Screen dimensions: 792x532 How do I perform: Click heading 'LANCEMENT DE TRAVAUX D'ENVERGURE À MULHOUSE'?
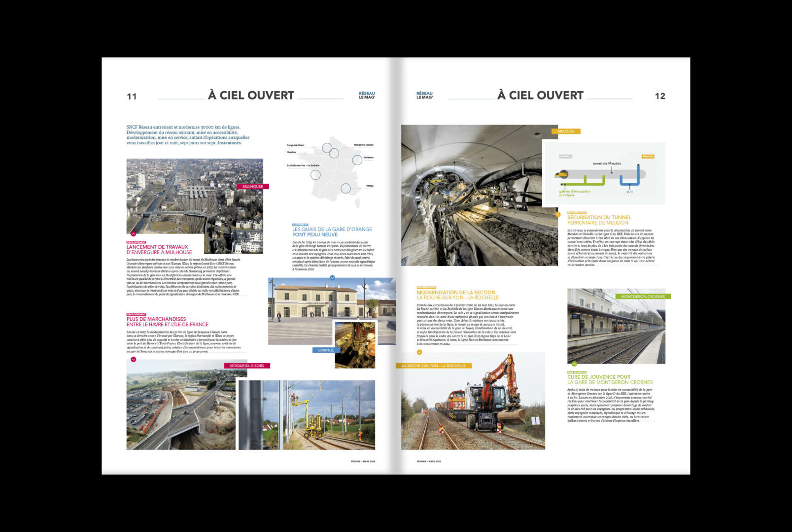(x=159, y=250)
